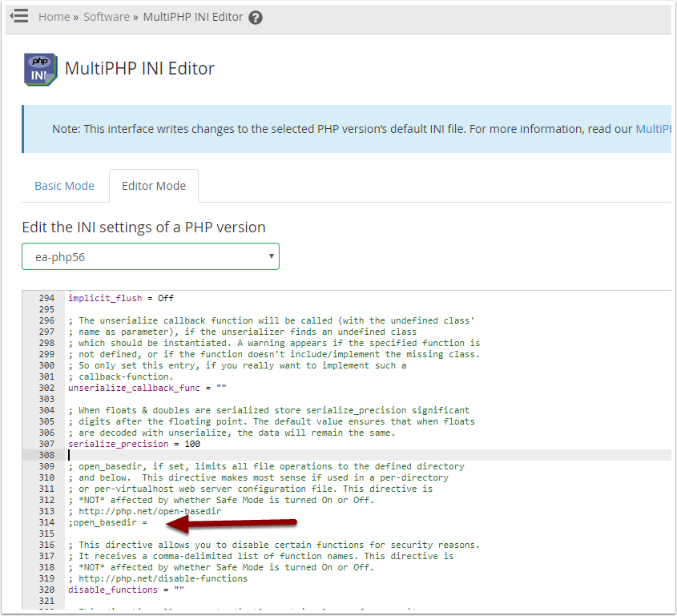Click the MultiPHP INI Editor PHP logo
Screen dimensions: 677x616
(x=40, y=70)
